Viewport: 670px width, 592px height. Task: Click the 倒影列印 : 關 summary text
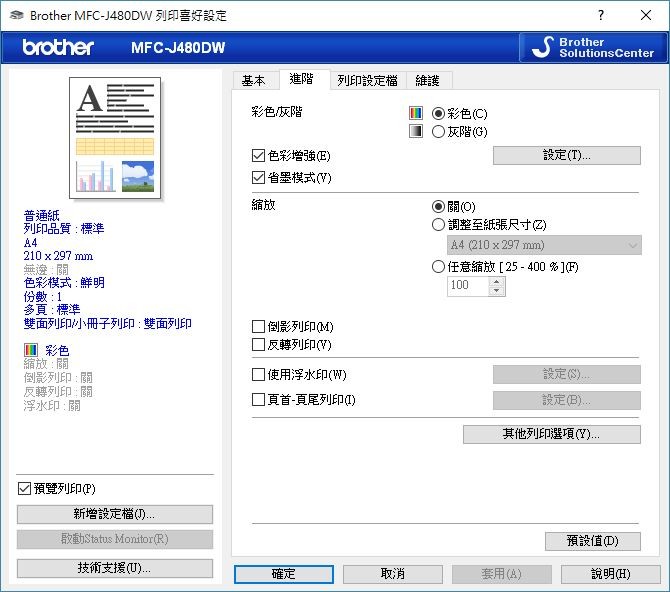coord(58,378)
